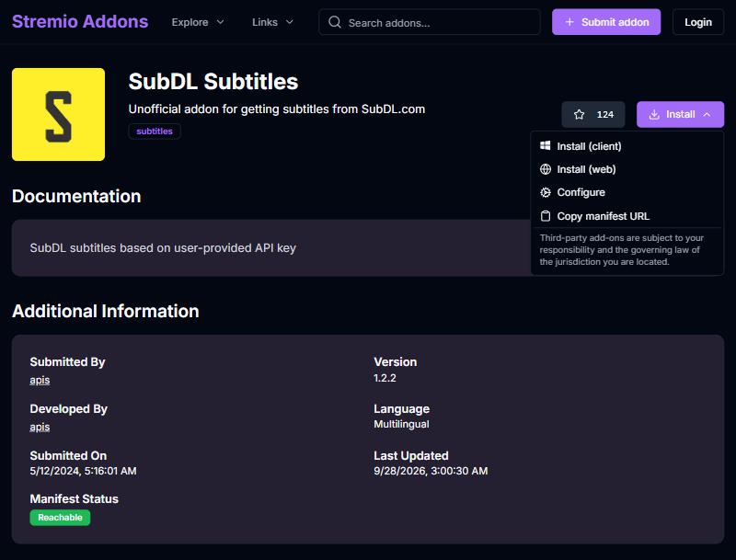Click the Documentation heading
The height and width of the screenshot is (560, 736).
(76, 196)
